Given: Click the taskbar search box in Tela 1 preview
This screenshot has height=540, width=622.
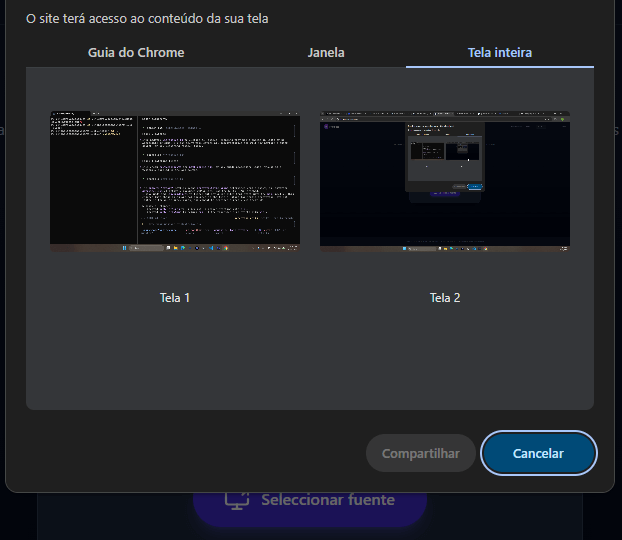Looking at the screenshot, I should 146,248.
